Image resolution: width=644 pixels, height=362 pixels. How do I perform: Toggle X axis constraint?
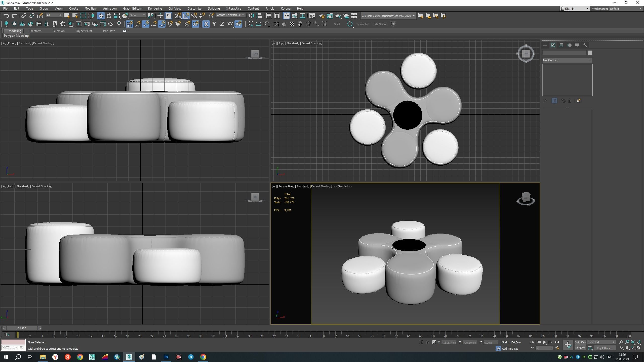coord(206,24)
